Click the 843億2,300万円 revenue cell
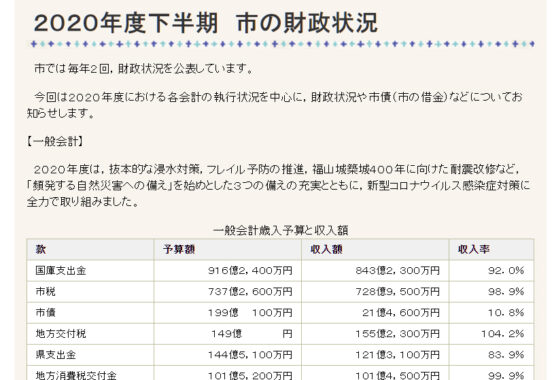The height and width of the screenshot is (380, 554). click(375, 271)
